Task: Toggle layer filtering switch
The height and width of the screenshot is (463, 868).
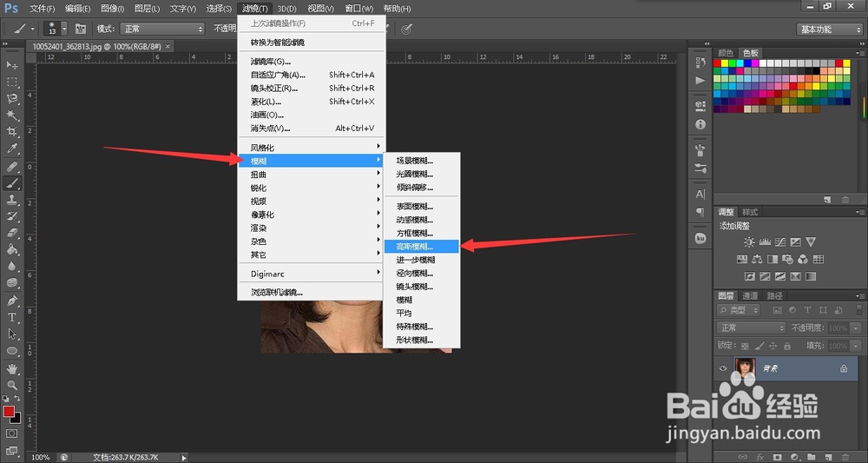Action: point(861,311)
